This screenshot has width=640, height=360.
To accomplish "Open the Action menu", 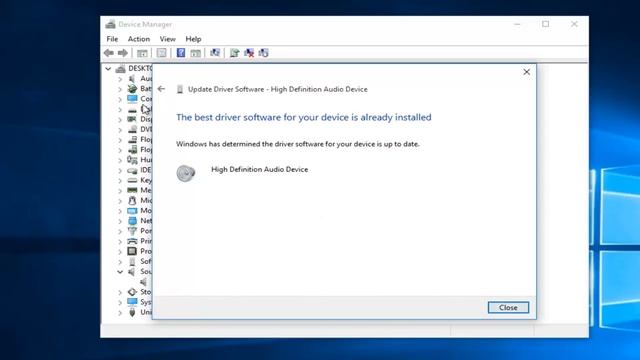I will tap(139, 39).
